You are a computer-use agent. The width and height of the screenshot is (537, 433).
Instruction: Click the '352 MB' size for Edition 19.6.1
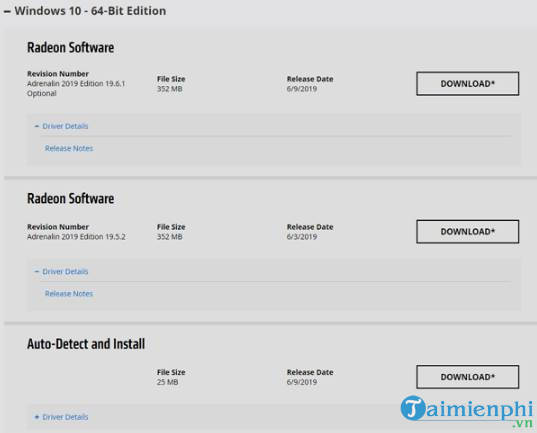click(x=170, y=89)
